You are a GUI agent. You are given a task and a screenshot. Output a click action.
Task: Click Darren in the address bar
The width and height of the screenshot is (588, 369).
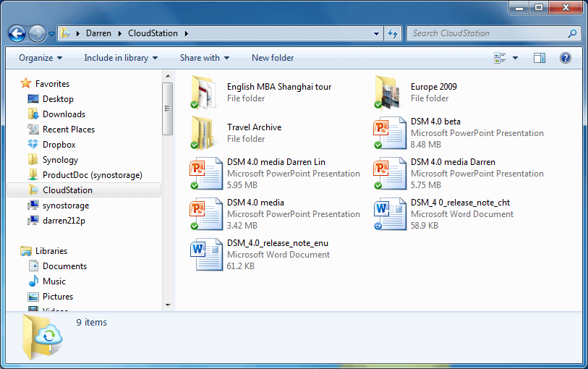pyautogui.click(x=98, y=33)
